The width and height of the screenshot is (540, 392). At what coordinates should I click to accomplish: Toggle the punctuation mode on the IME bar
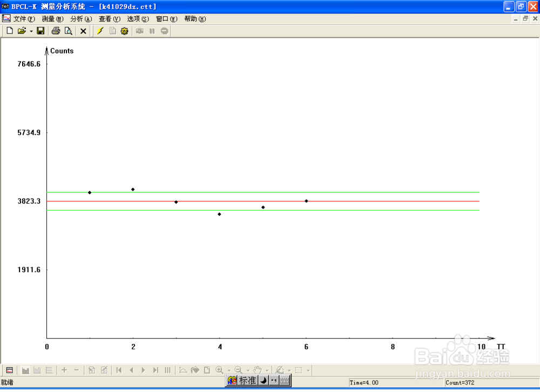coord(274,380)
